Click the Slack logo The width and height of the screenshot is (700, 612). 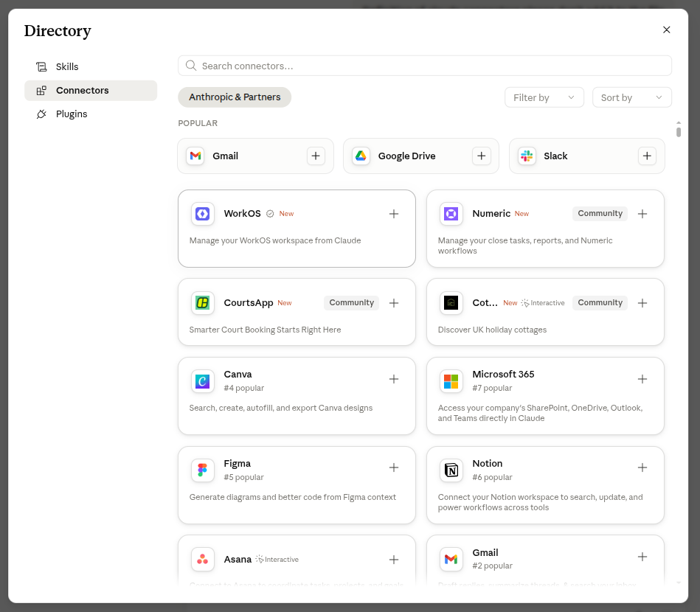click(x=527, y=156)
